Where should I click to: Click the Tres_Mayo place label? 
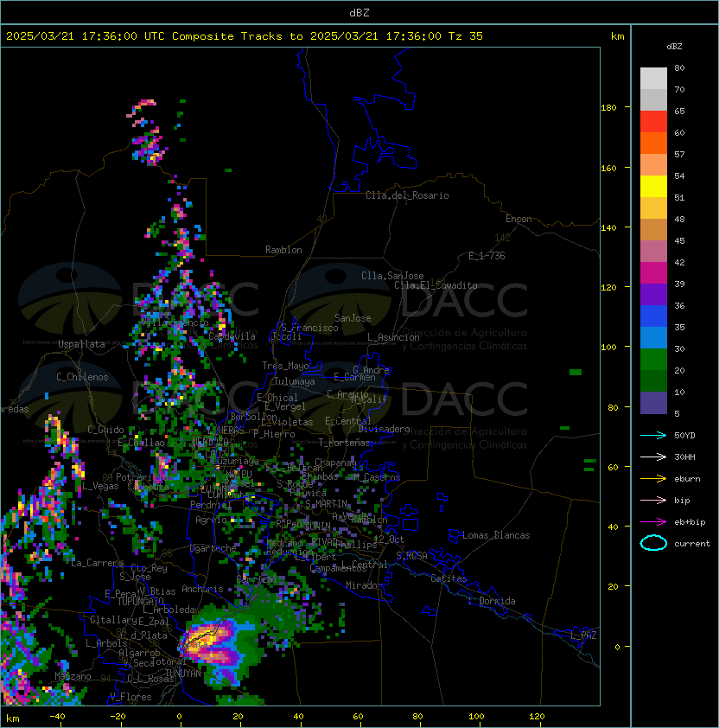click(285, 366)
